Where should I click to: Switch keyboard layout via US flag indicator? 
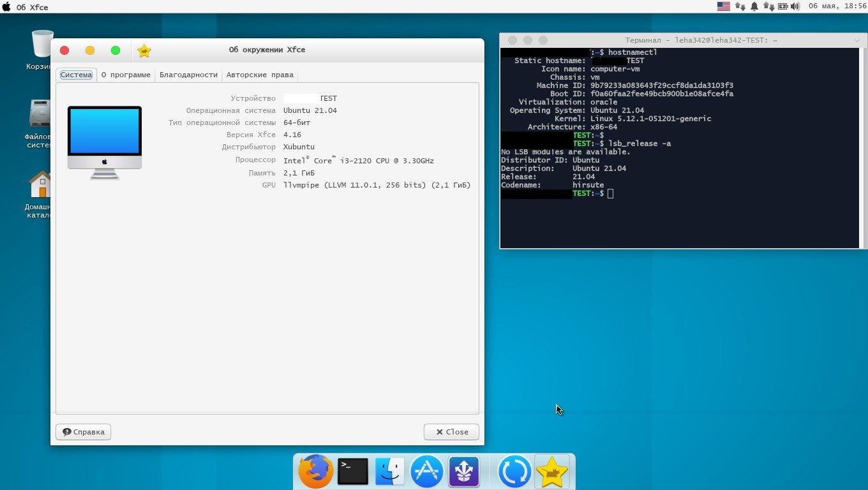click(x=723, y=6)
